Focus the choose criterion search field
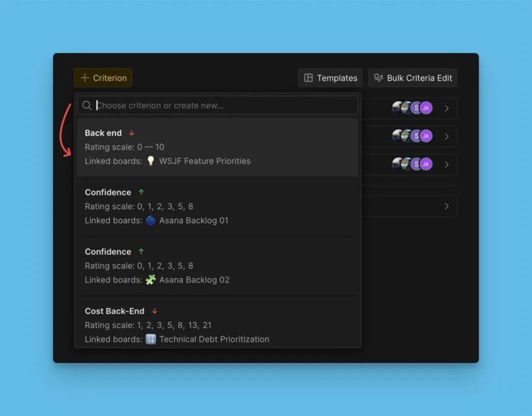Image resolution: width=532 pixels, height=416 pixels. coord(223,105)
